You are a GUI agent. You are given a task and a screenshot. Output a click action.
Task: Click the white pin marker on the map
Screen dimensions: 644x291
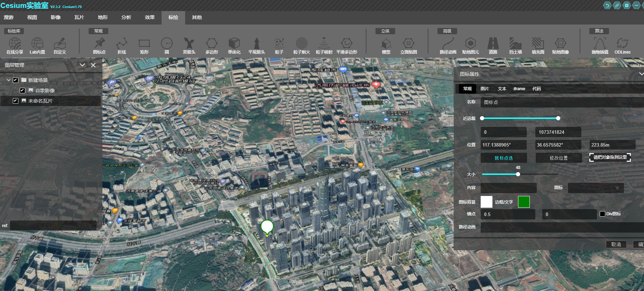267,227
